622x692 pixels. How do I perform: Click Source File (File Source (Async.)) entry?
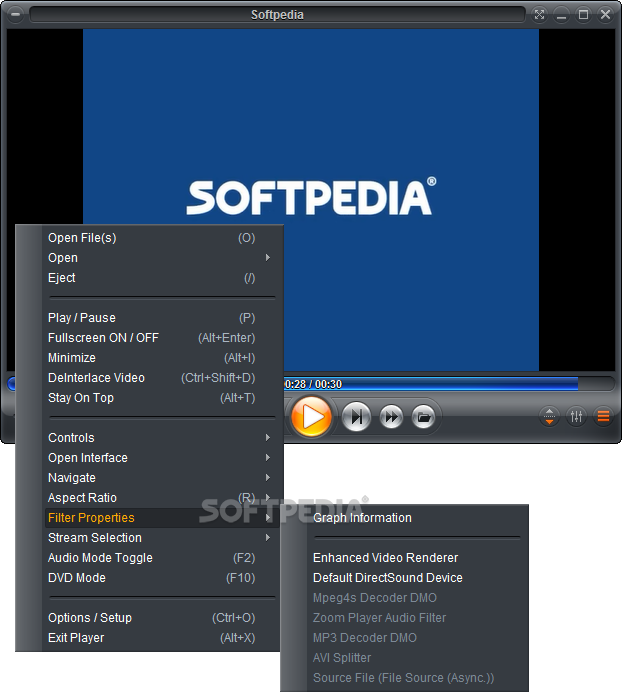coord(417,678)
